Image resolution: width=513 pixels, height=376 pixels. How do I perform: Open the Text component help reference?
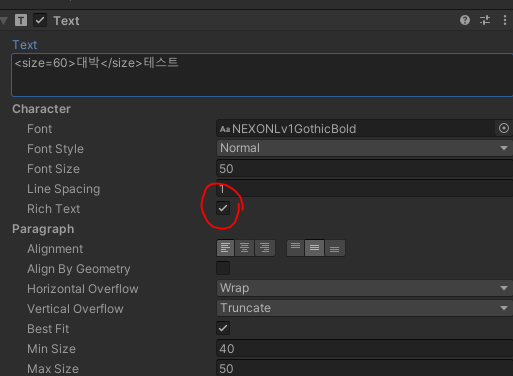click(465, 20)
